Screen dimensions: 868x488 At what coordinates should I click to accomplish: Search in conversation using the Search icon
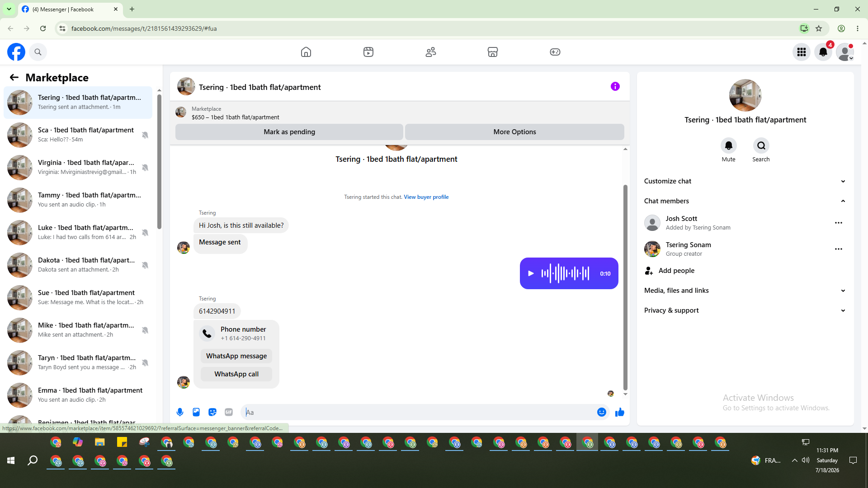[x=761, y=145]
